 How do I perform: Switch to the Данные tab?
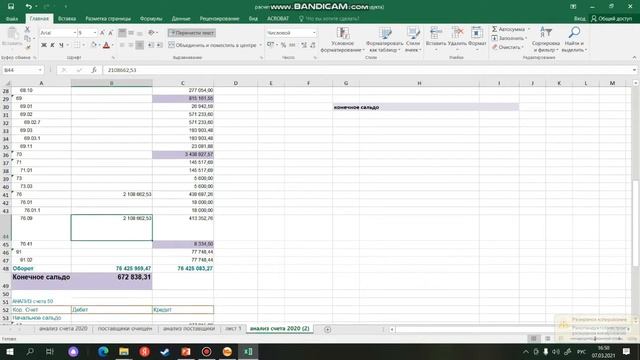tap(181, 18)
